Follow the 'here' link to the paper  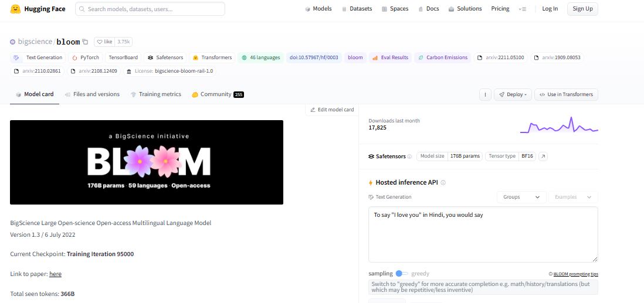click(x=55, y=274)
